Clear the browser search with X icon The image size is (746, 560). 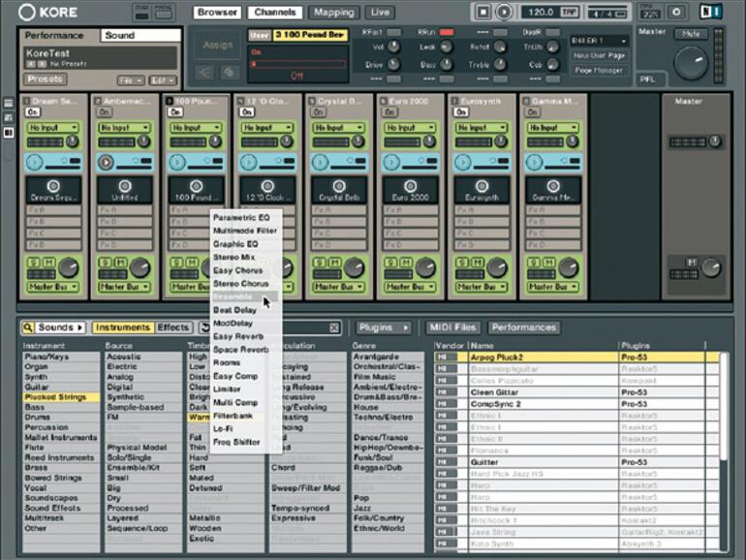tap(334, 328)
